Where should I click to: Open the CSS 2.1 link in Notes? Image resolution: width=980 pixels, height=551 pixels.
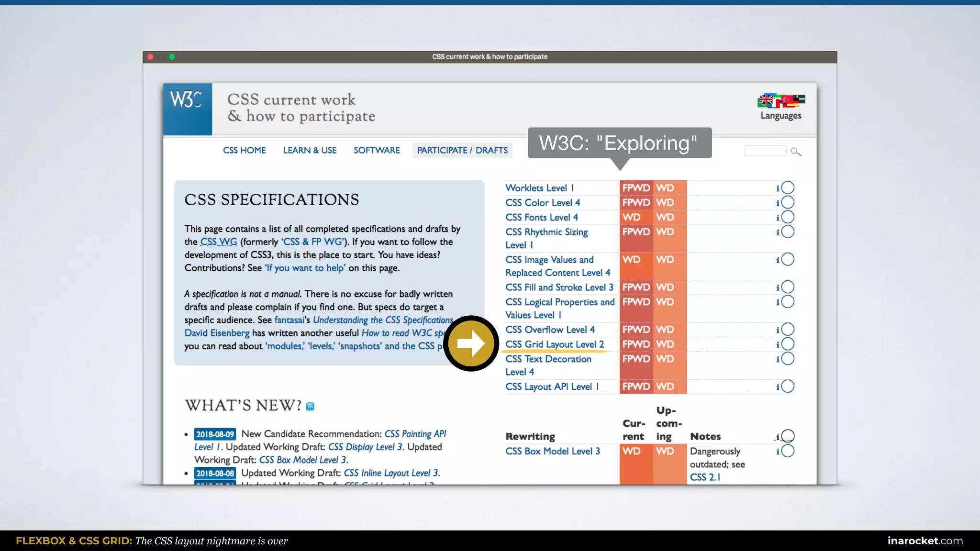(704, 477)
